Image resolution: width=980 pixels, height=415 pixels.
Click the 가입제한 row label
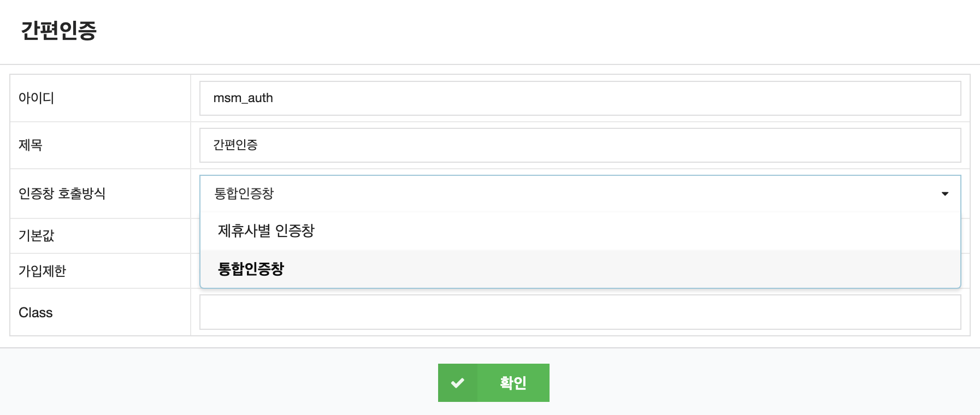(x=42, y=271)
